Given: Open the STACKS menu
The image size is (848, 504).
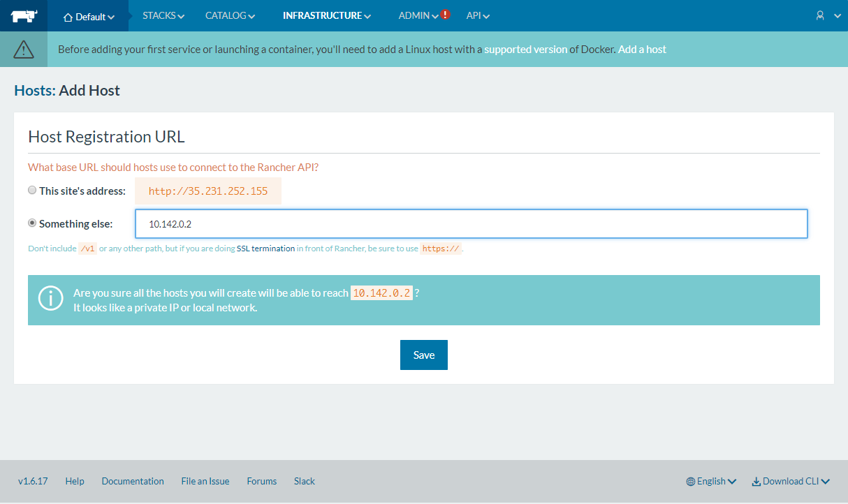Looking at the screenshot, I should coord(163,15).
